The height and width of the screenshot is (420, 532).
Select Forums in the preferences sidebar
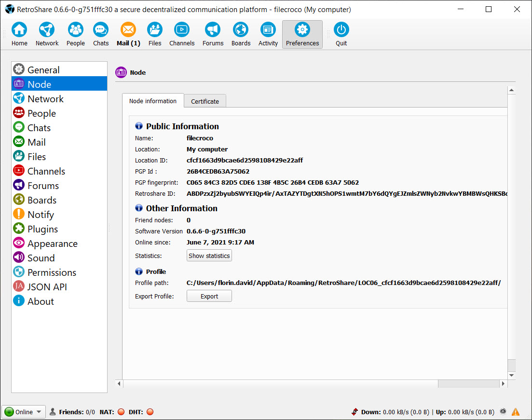point(59,185)
